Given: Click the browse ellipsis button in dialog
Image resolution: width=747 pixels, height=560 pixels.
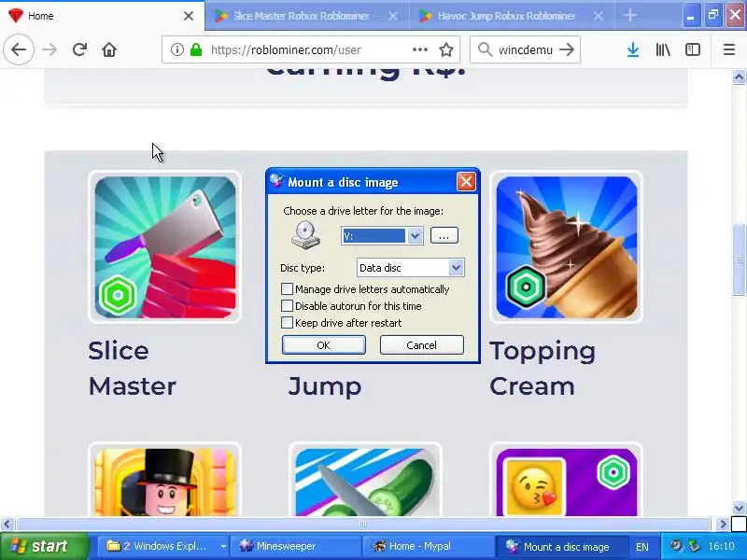Looking at the screenshot, I should coord(444,236).
